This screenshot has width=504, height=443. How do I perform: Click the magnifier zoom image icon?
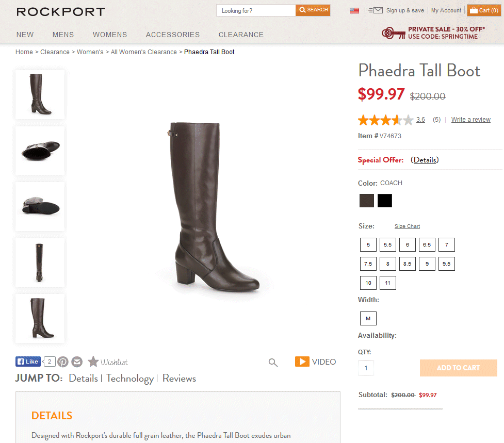point(273,363)
